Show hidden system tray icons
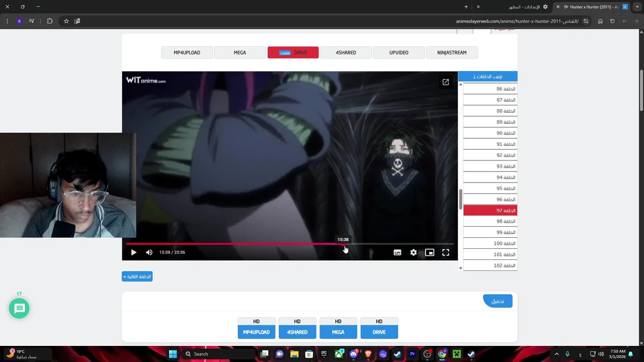This screenshot has height=362, width=644. (x=556, y=354)
